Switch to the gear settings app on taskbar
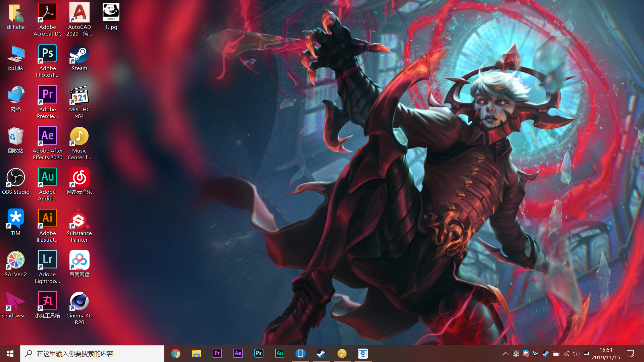644x362 pixels. [x=363, y=354]
